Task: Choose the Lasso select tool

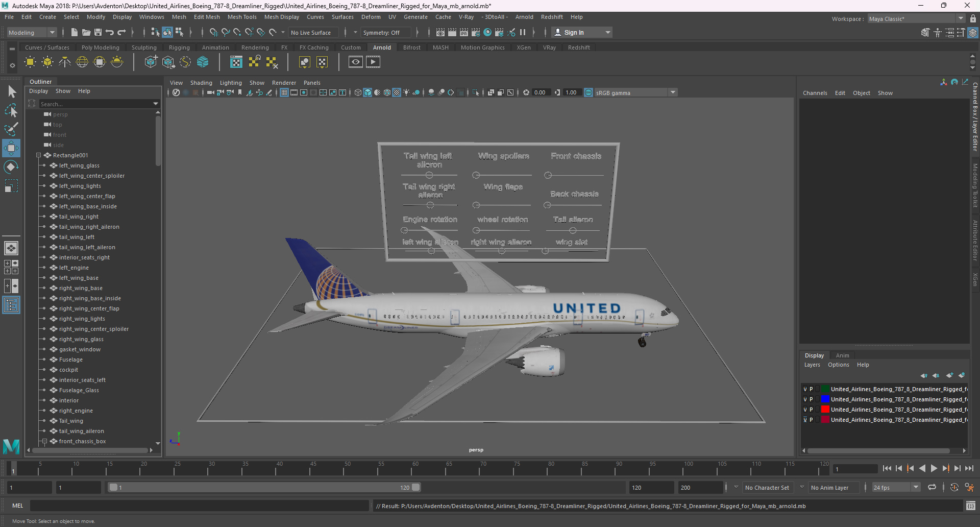Action: [11, 110]
